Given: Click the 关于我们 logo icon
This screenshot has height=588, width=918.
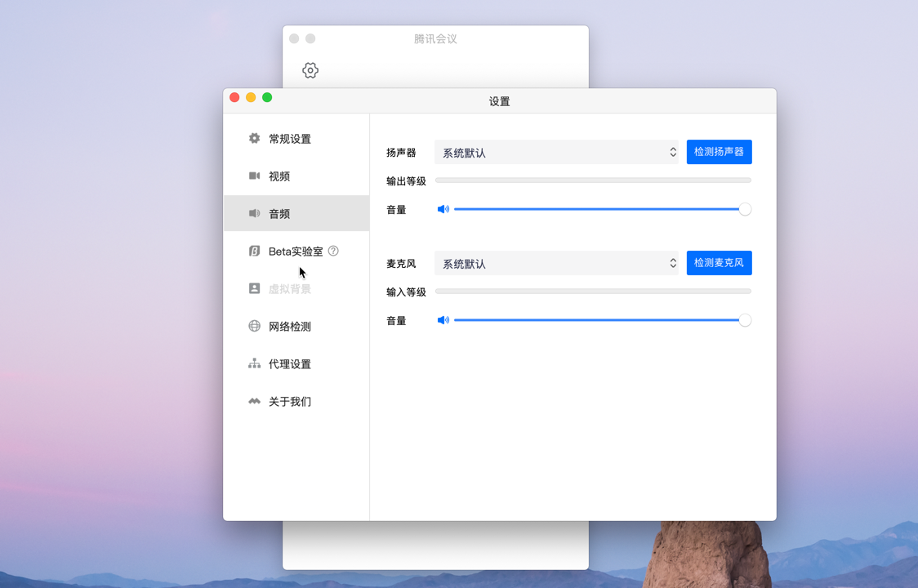Looking at the screenshot, I should pos(254,401).
